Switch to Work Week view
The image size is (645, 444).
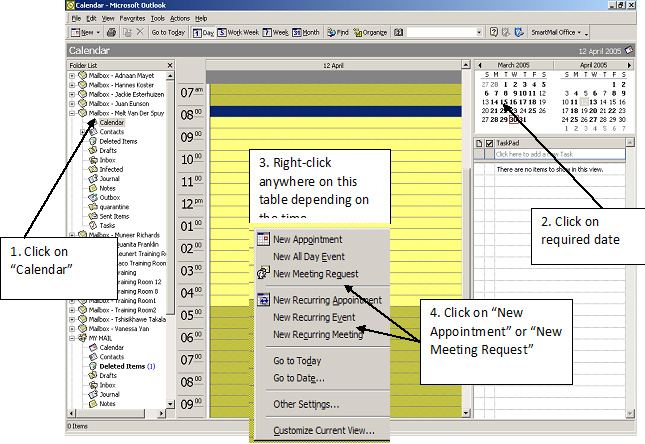click(237, 32)
